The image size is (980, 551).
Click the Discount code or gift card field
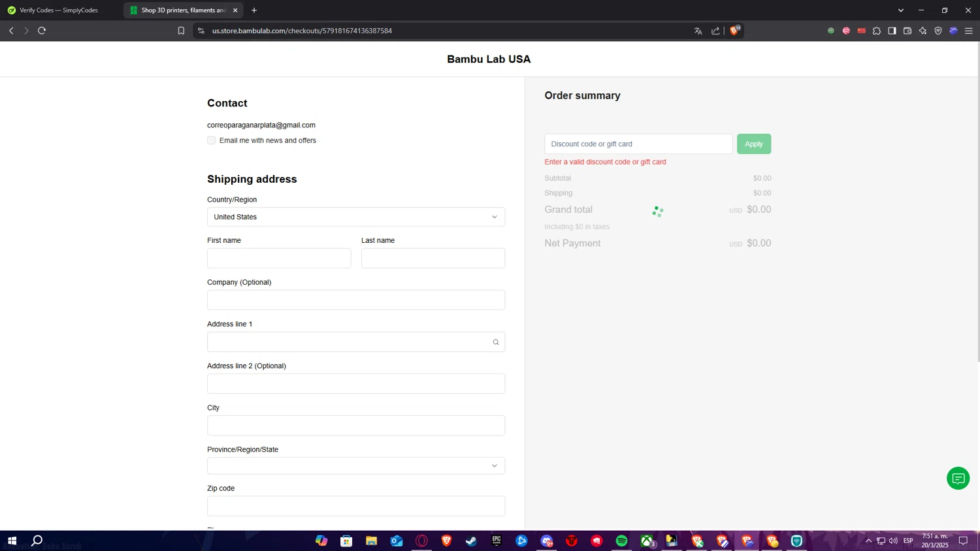click(x=638, y=144)
